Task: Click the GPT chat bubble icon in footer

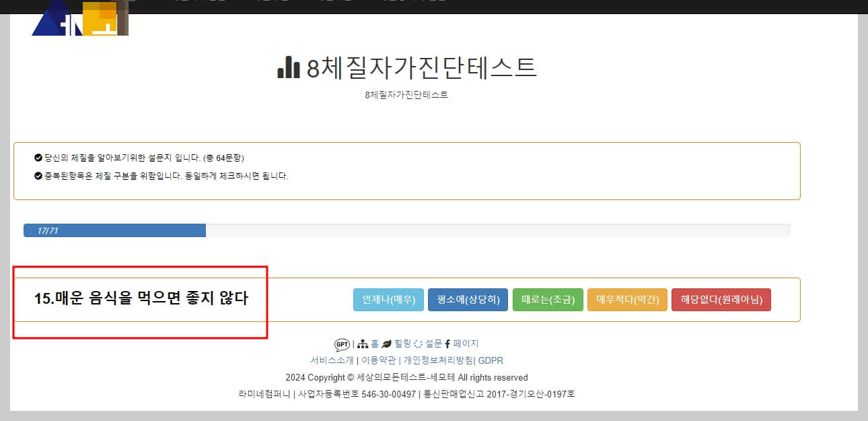Action: (x=341, y=343)
